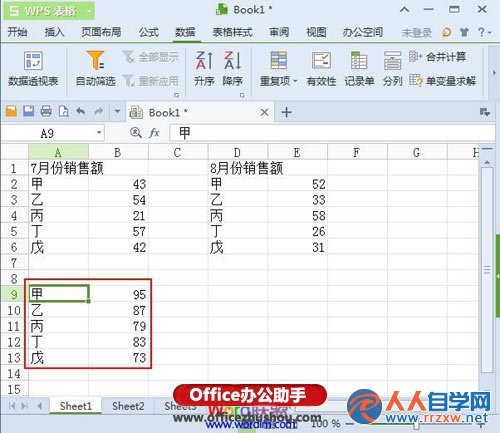The width and height of the screenshot is (500, 433).
Task: Click the Name Box showing A9
Action: 47,133
